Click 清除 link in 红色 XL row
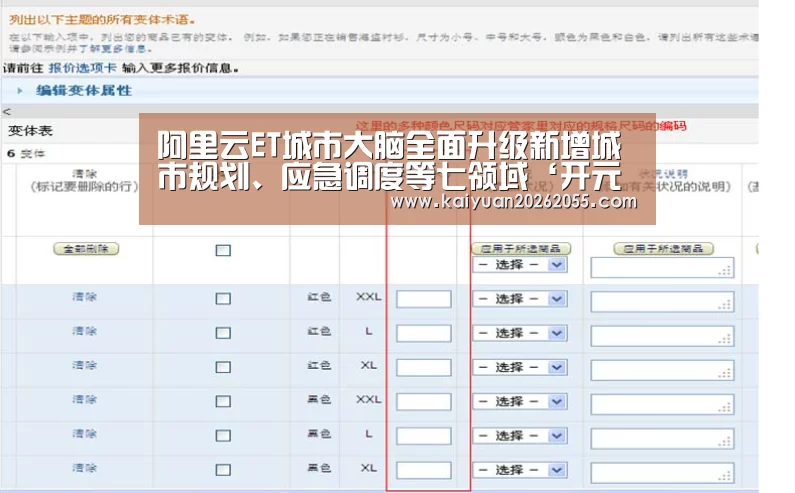This screenshot has width=795, height=493. pyautogui.click(x=84, y=365)
